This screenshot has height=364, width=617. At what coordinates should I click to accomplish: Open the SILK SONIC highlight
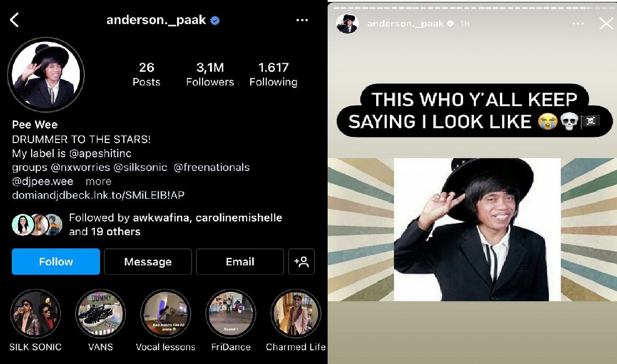35,314
